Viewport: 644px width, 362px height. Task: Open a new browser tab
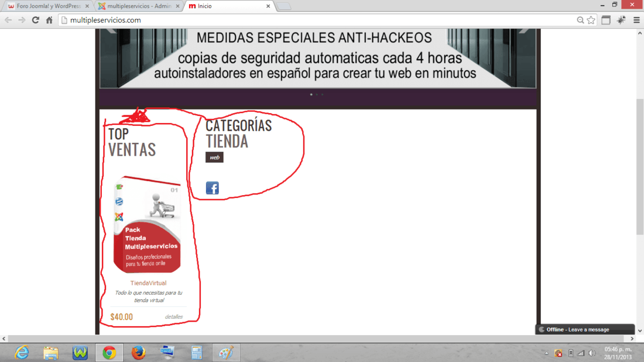click(x=283, y=6)
